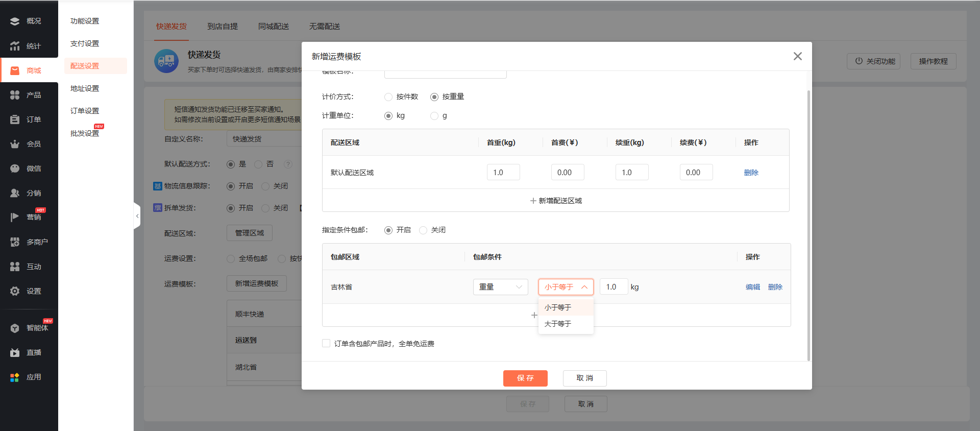
Task: Click the dialog's vertical scrollbar
Action: click(808, 225)
